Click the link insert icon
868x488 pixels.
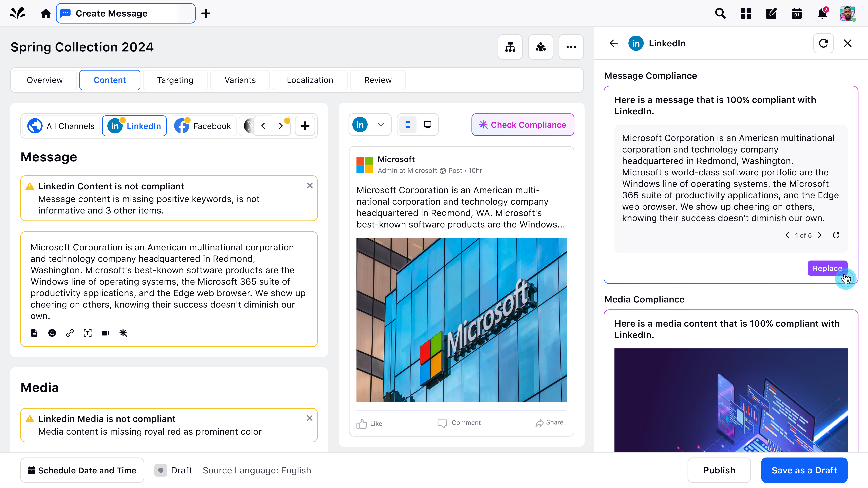(70, 333)
